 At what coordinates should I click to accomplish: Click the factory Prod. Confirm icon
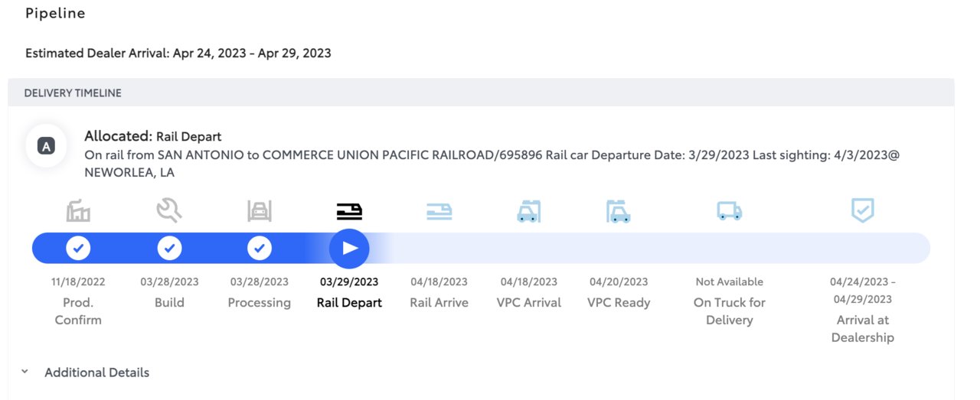[x=78, y=210]
